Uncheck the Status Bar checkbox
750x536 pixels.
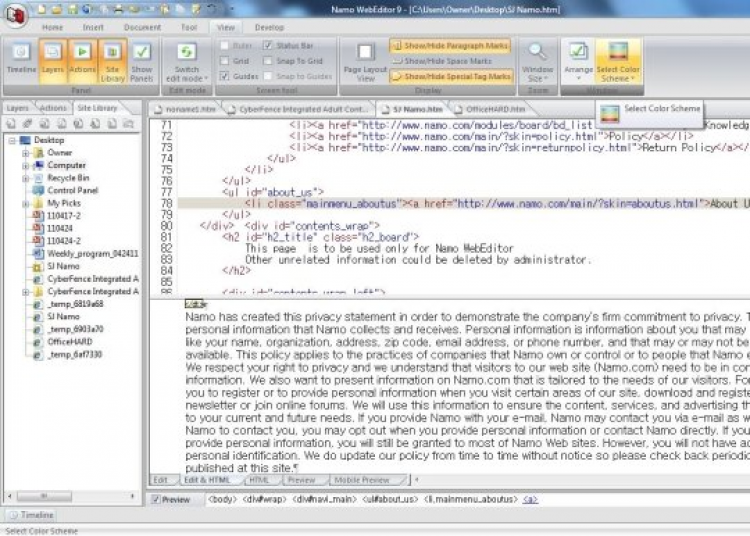point(268,46)
